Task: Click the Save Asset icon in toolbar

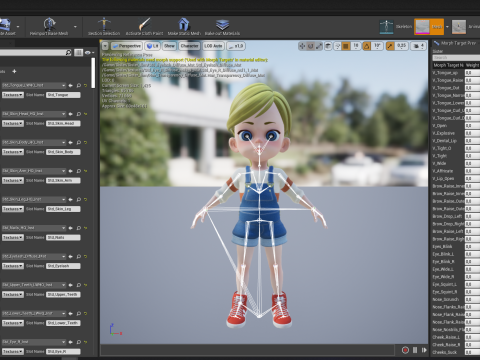Action: coord(5,25)
